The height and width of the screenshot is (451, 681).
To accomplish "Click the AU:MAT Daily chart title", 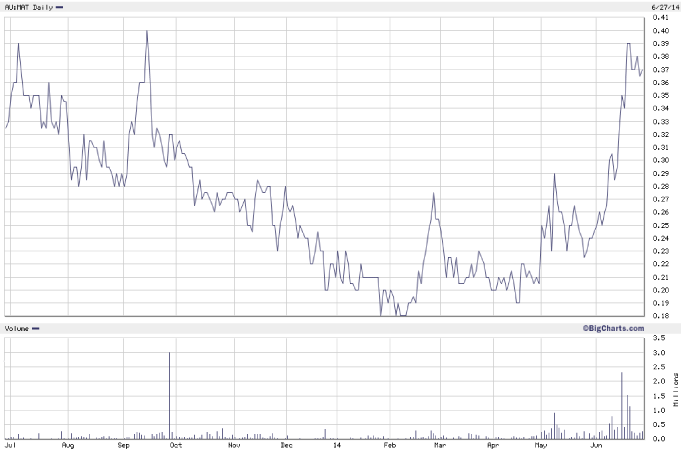I will [27, 7].
